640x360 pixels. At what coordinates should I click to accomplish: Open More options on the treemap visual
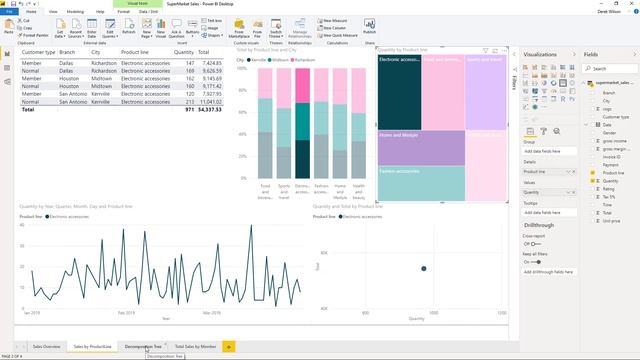(x=504, y=51)
